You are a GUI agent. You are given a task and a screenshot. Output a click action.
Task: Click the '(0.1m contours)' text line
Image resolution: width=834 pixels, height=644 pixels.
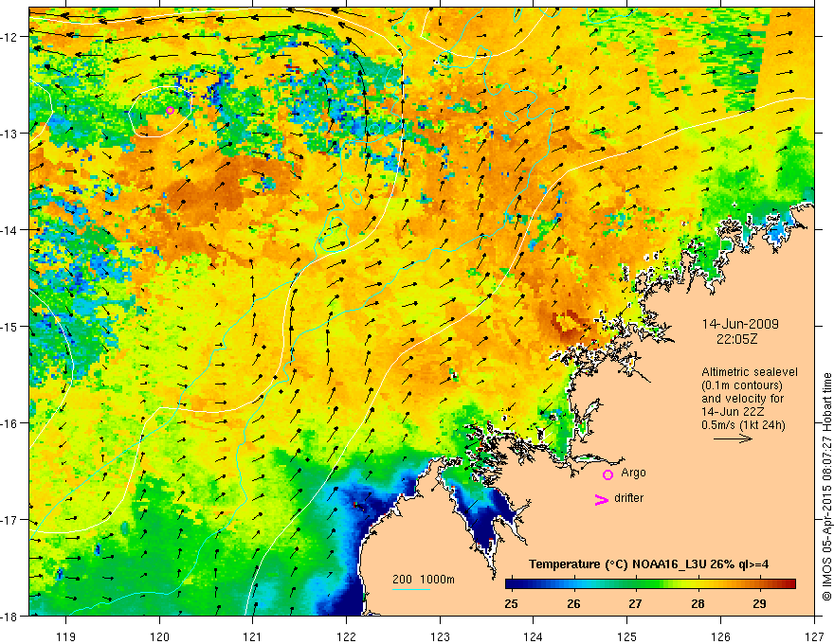coord(742,385)
